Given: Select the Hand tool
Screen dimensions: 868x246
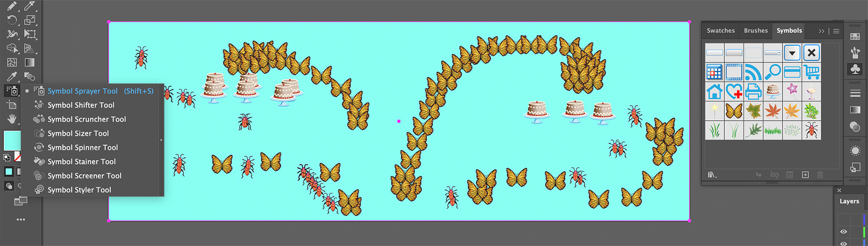Looking at the screenshot, I should pos(12,119).
